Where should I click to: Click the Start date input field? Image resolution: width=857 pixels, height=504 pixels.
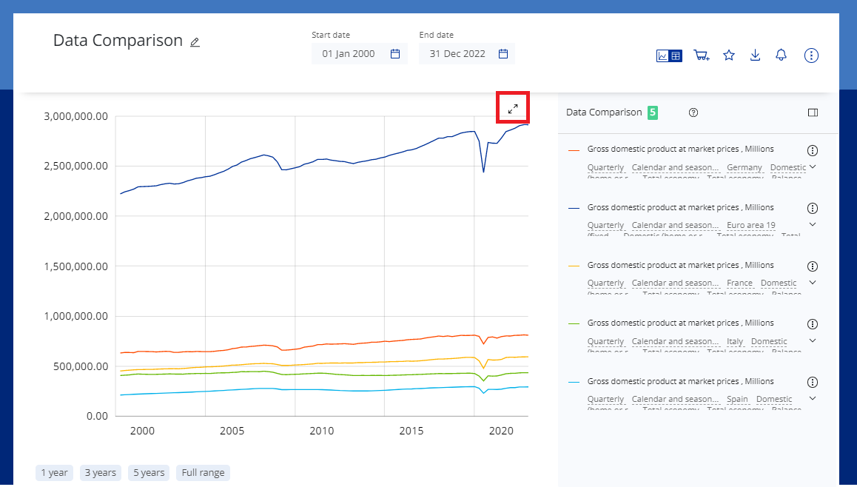coord(351,54)
